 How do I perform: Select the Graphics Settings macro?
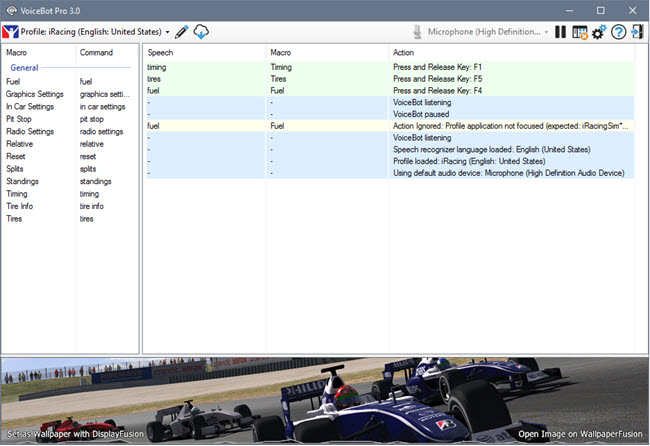[35, 94]
